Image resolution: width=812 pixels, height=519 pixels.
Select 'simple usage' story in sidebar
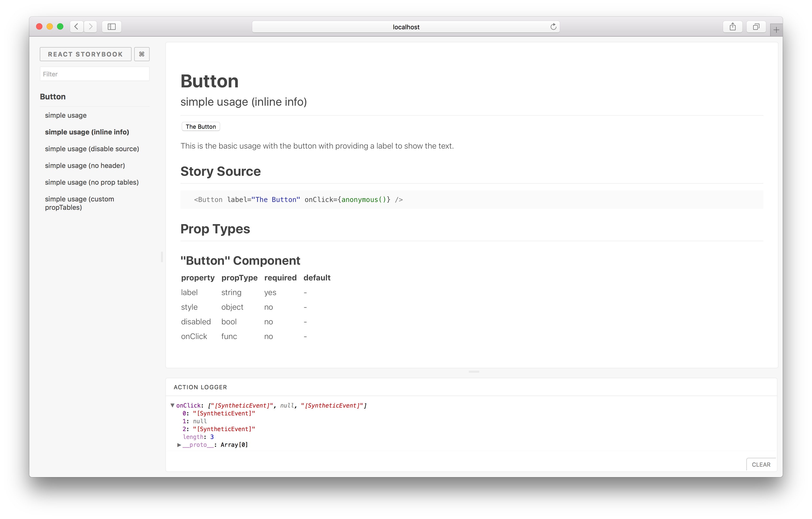pyautogui.click(x=66, y=115)
